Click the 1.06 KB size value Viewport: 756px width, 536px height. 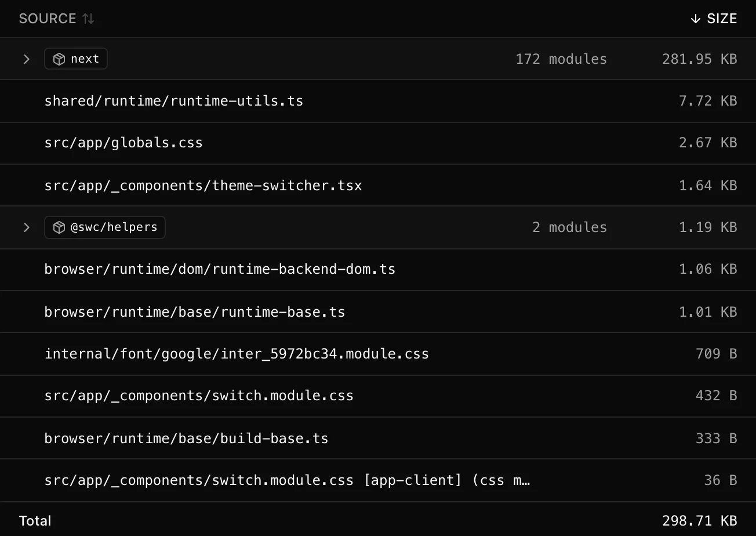coord(708,269)
